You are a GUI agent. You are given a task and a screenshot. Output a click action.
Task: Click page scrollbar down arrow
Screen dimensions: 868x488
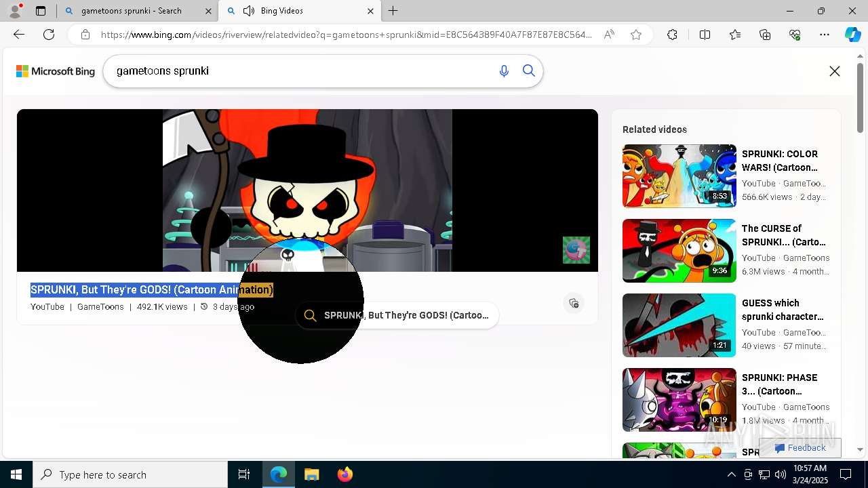tap(861, 449)
